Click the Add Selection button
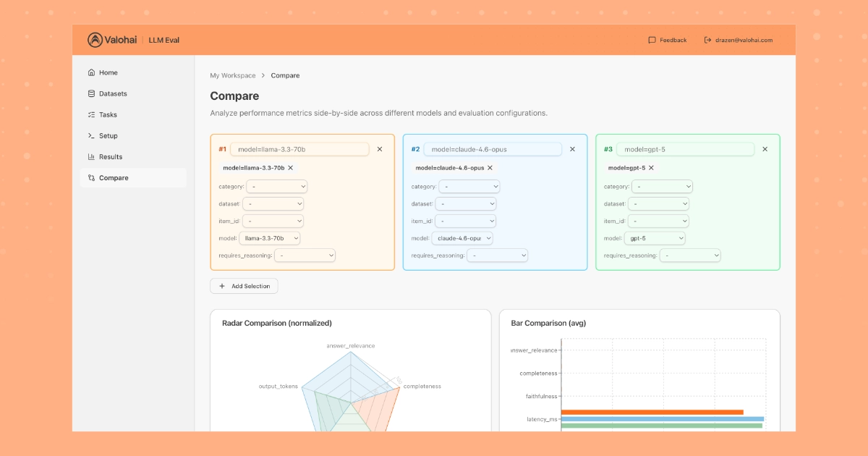This screenshot has height=456, width=868. (244, 286)
